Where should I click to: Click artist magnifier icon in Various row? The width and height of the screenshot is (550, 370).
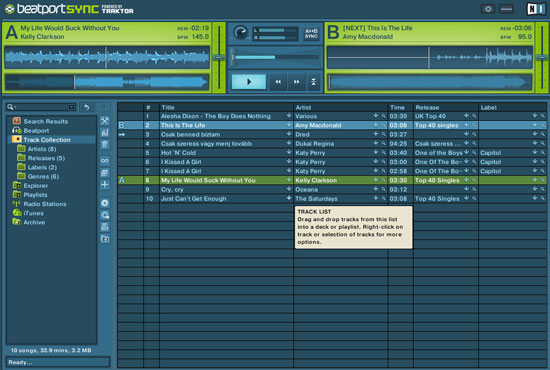pyautogui.click(x=383, y=116)
